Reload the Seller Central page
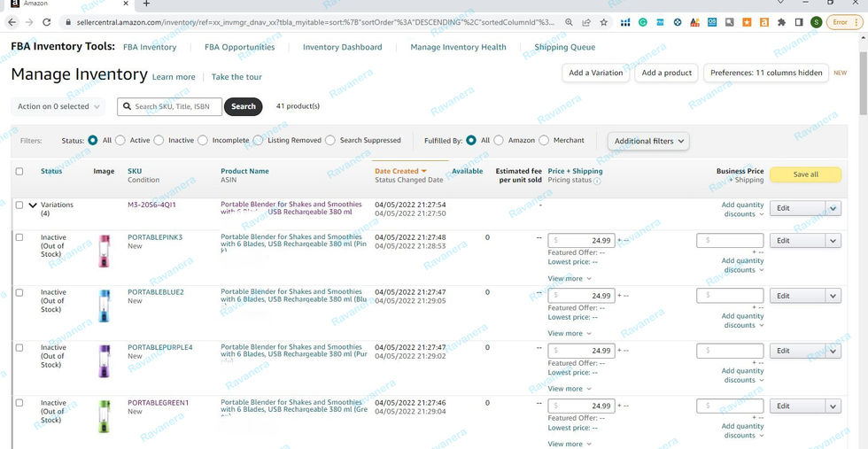The width and height of the screenshot is (868, 449). click(47, 23)
